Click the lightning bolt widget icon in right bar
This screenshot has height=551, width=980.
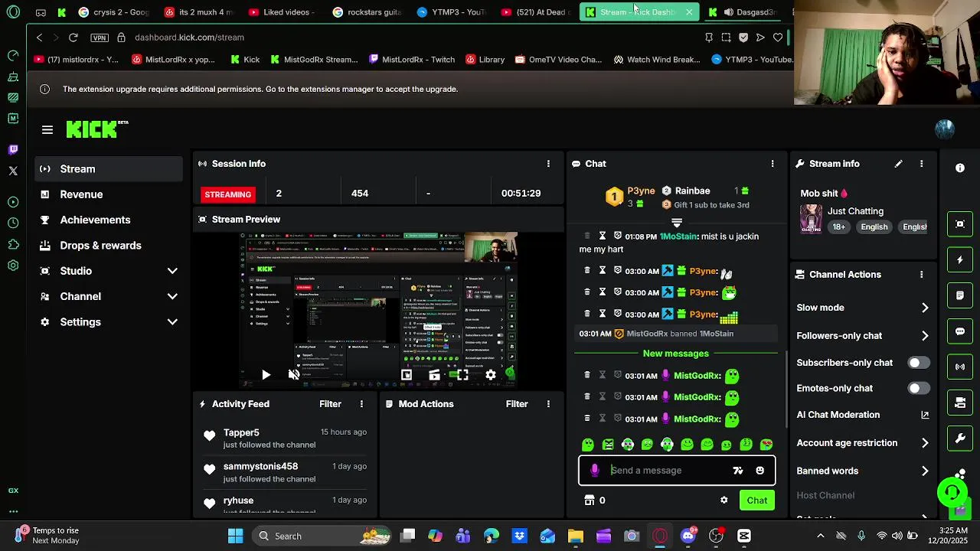tap(960, 260)
